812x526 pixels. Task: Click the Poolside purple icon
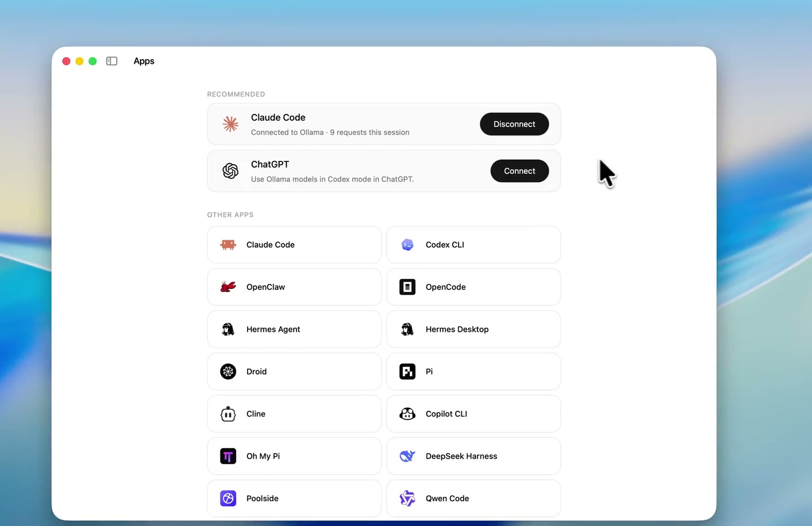pyautogui.click(x=228, y=499)
